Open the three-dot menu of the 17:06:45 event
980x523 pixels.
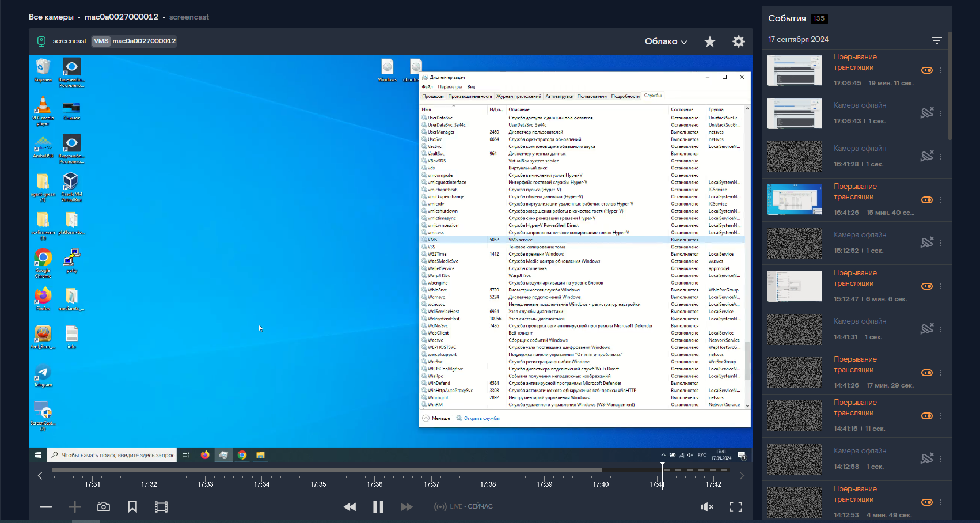coord(940,70)
